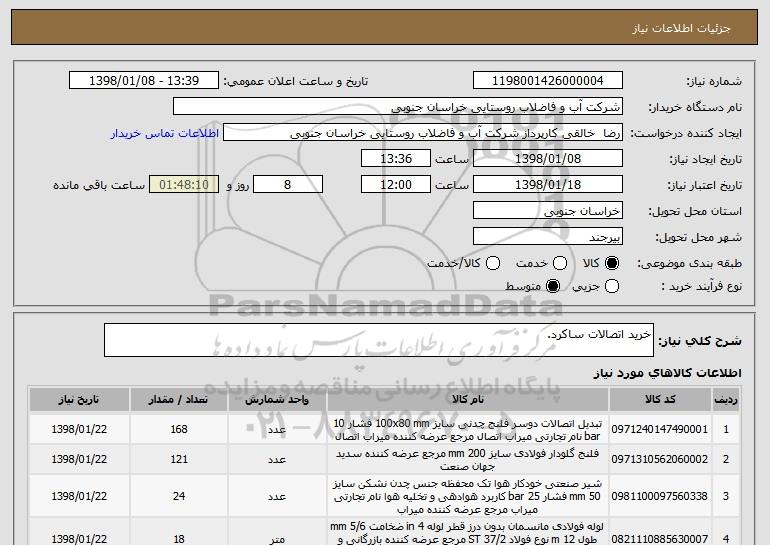
Task: Click item code 0821110885630007
Action: pyautogui.click(x=660, y=539)
